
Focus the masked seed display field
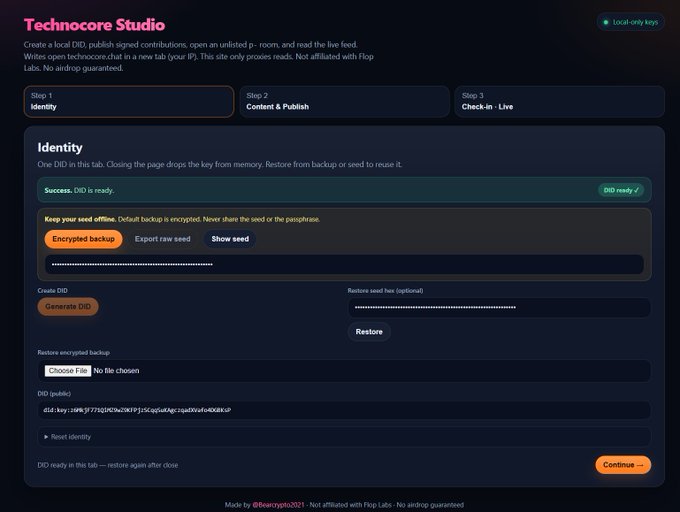click(344, 264)
